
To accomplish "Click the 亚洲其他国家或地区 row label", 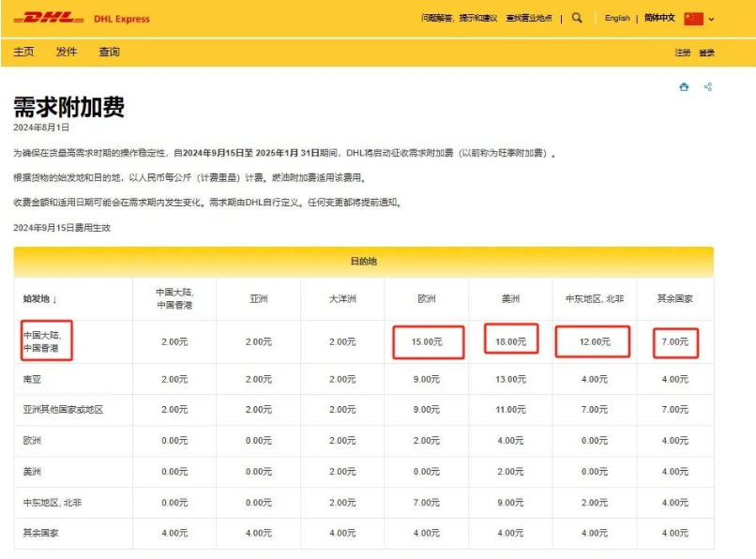I will click(63, 410).
